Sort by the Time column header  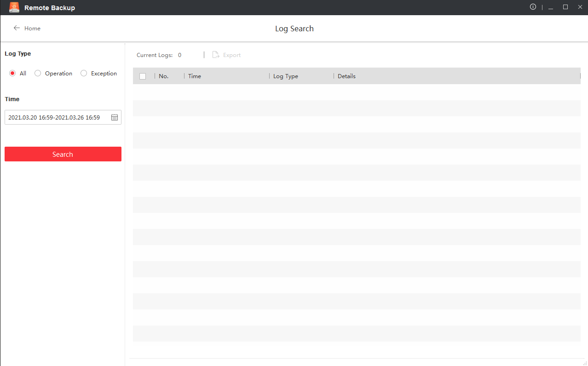(195, 76)
